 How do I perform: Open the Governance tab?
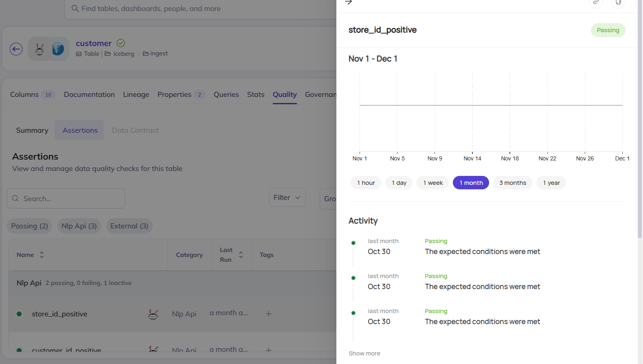click(x=320, y=94)
